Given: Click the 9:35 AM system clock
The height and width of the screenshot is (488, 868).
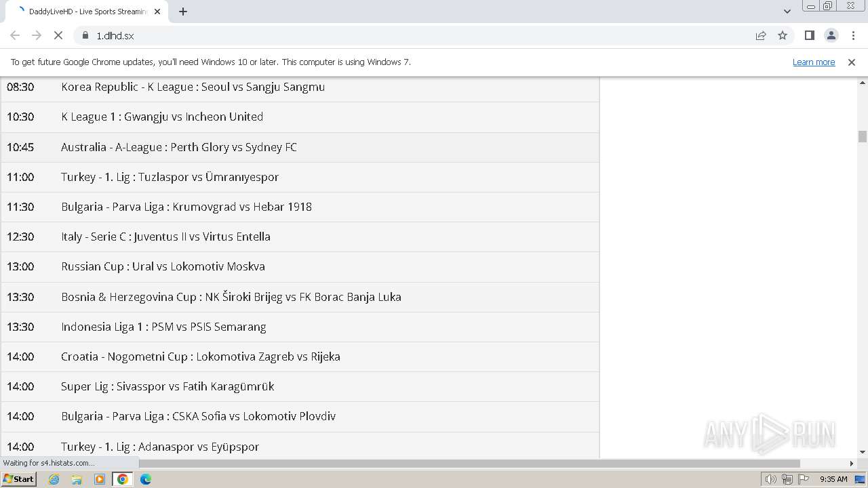Looking at the screenshot, I should (x=833, y=479).
